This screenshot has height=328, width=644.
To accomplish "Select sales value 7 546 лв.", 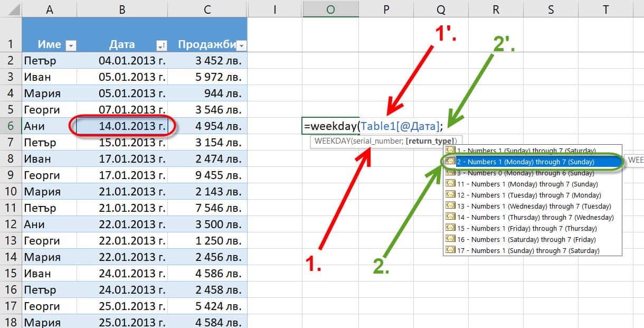I will click(207, 208).
